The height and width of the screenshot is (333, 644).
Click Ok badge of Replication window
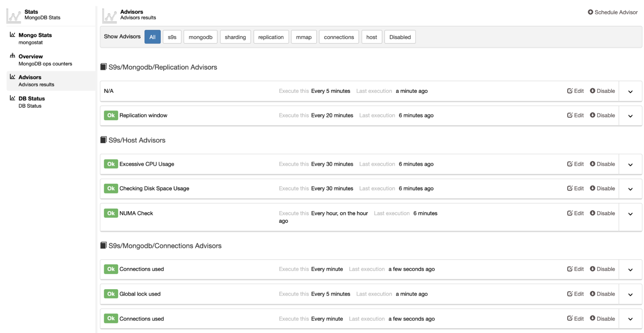[111, 115]
